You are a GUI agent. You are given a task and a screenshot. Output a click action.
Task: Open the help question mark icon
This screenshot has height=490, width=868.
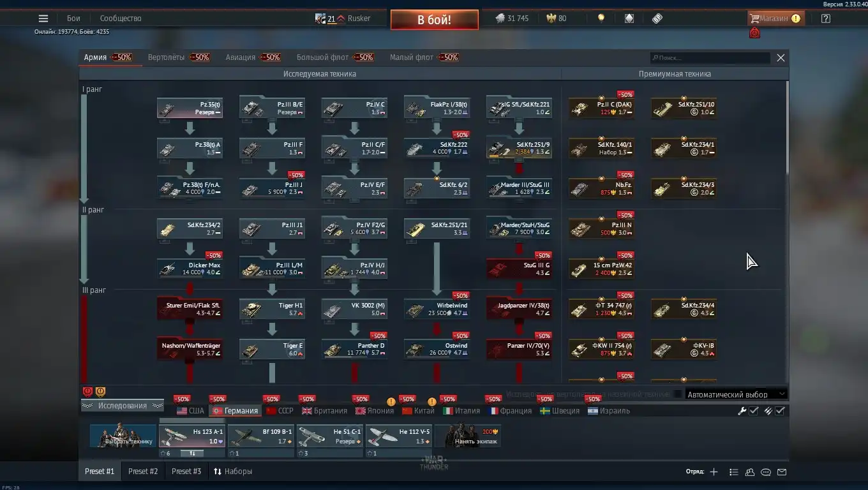click(826, 19)
